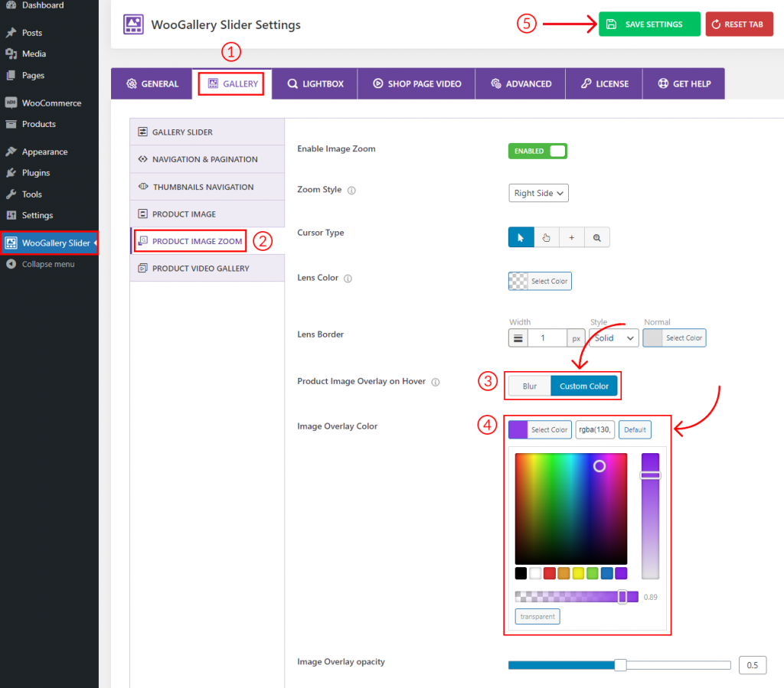Click the WooGallery Slider logo icon

point(133,24)
